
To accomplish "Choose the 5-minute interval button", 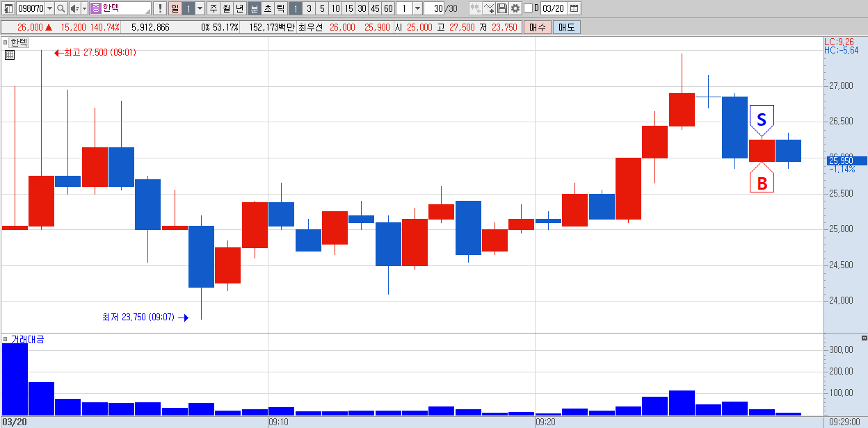I will pyautogui.click(x=321, y=8).
